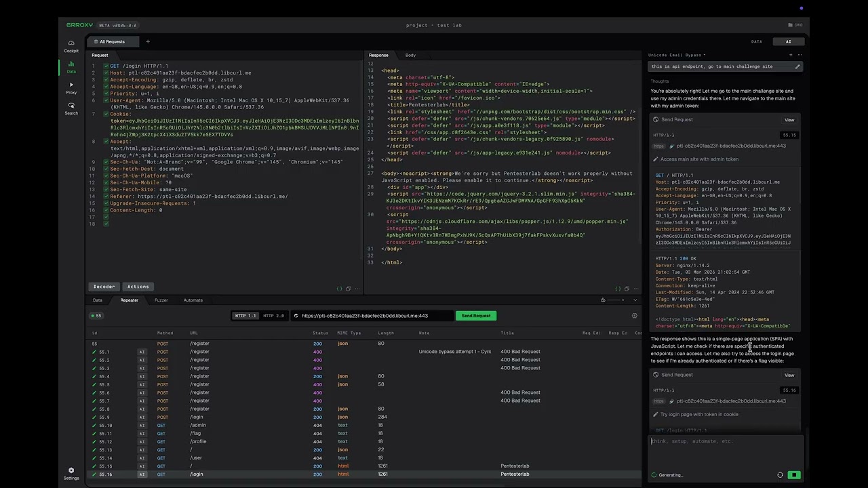Click View on the second AI Send Request card

click(789, 375)
